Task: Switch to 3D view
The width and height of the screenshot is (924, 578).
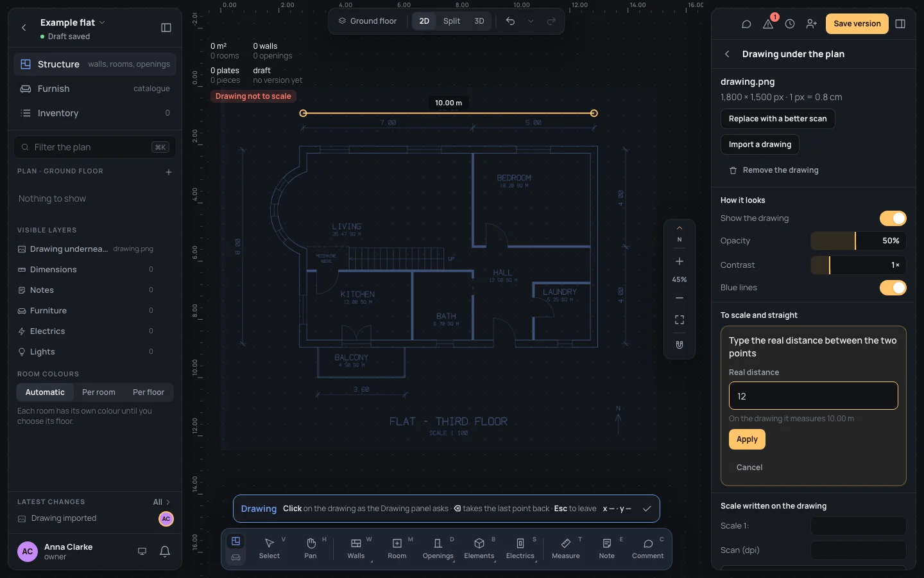Action: pos(479,21)
